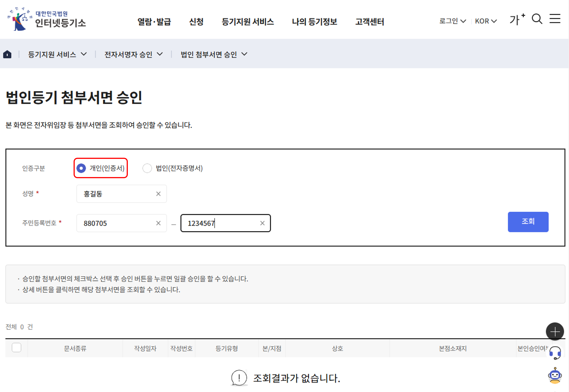The image size is (569, 392).
Task: Clear the 성명 name field with X
Action: [x=158, y=194]
